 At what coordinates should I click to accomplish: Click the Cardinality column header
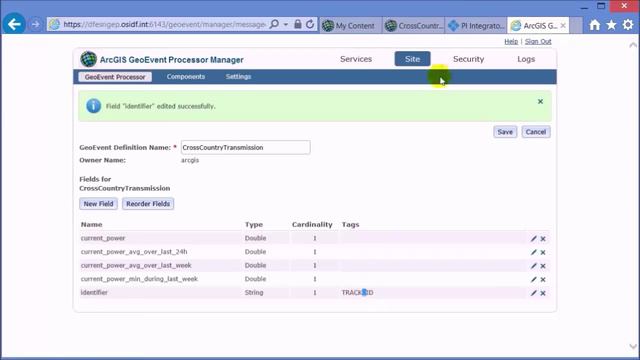312,224
